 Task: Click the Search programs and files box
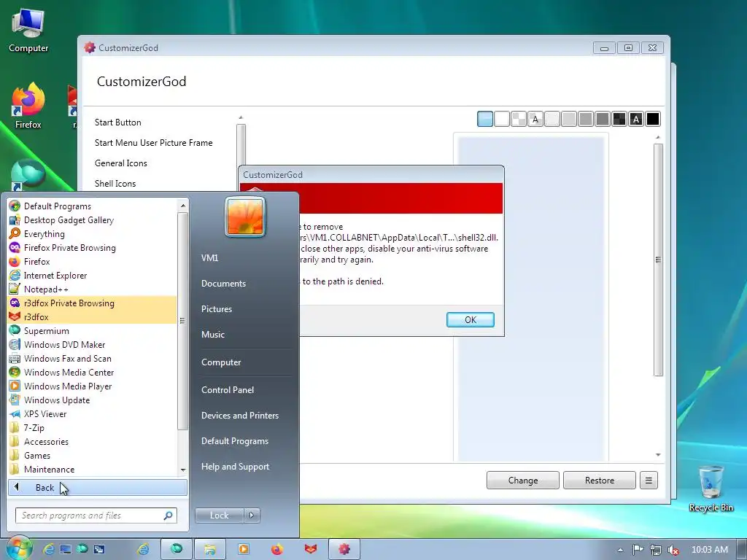[96, 516]
